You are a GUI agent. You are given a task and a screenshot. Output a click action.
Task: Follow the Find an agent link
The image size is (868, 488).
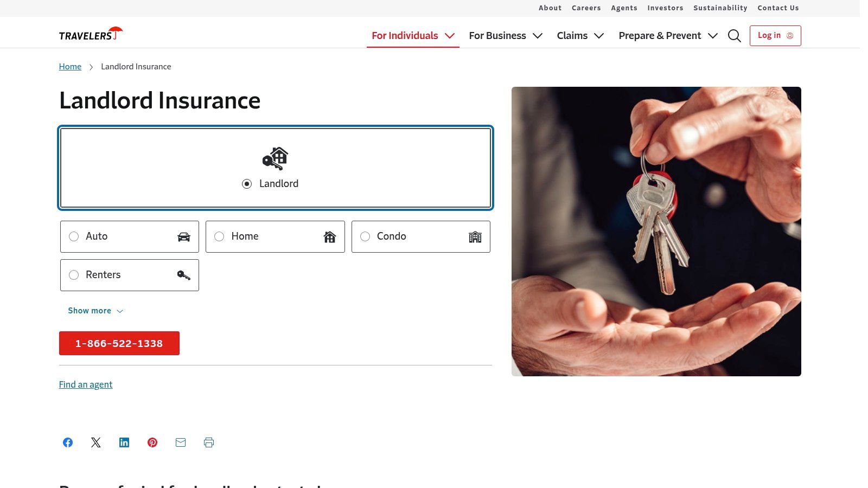pos(86,384)
